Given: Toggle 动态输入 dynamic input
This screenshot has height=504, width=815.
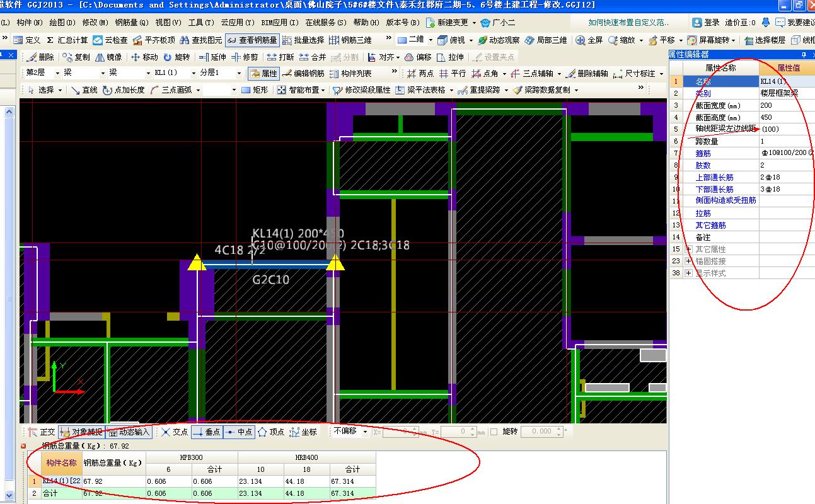Looking at the screenshot, I should pyautogui.click(x=129, y=432).
